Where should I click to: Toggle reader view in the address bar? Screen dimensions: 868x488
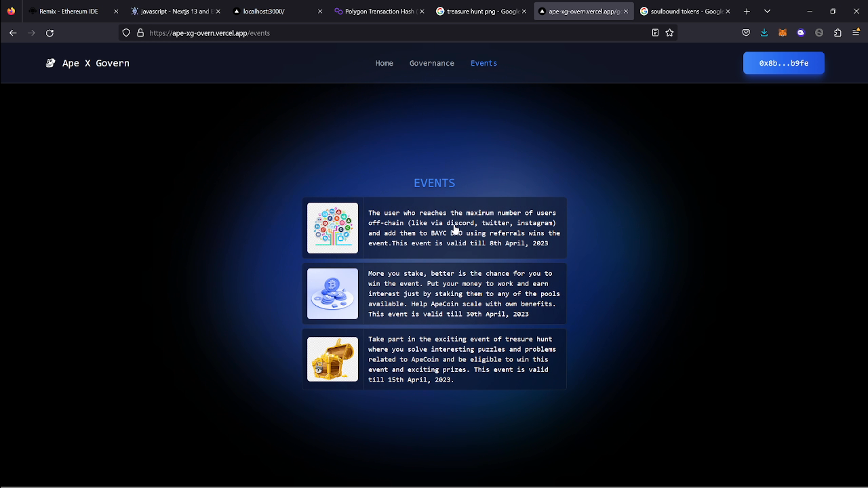pyautogui.click(x=655, y=33)
